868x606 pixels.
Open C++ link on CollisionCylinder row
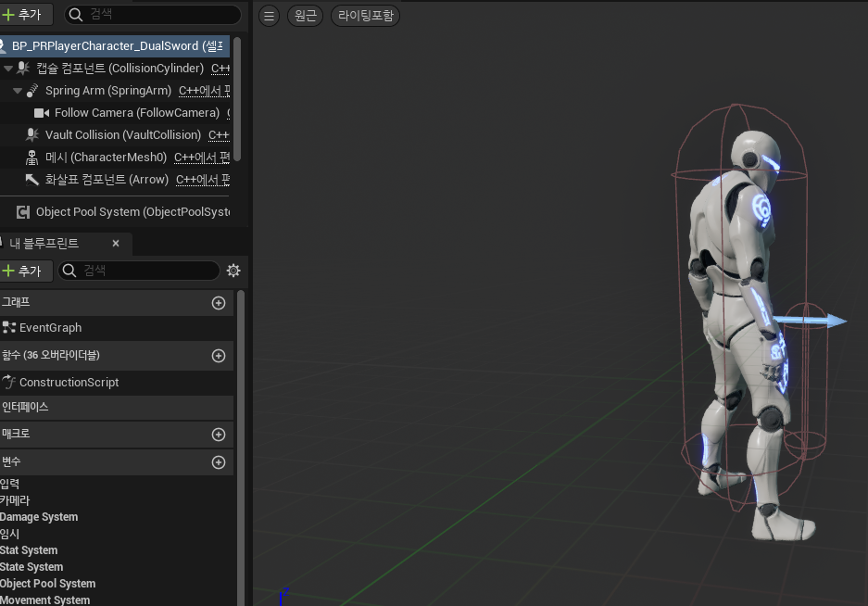220,69
